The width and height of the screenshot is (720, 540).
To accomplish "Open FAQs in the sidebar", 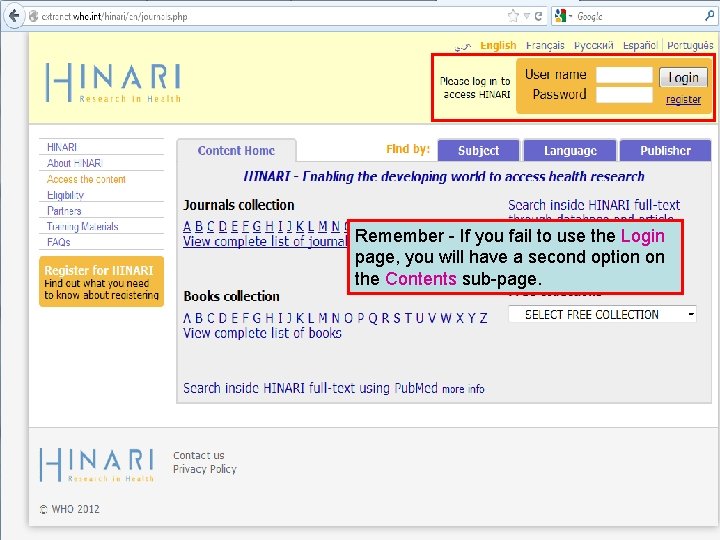I will tap(58, 242).
